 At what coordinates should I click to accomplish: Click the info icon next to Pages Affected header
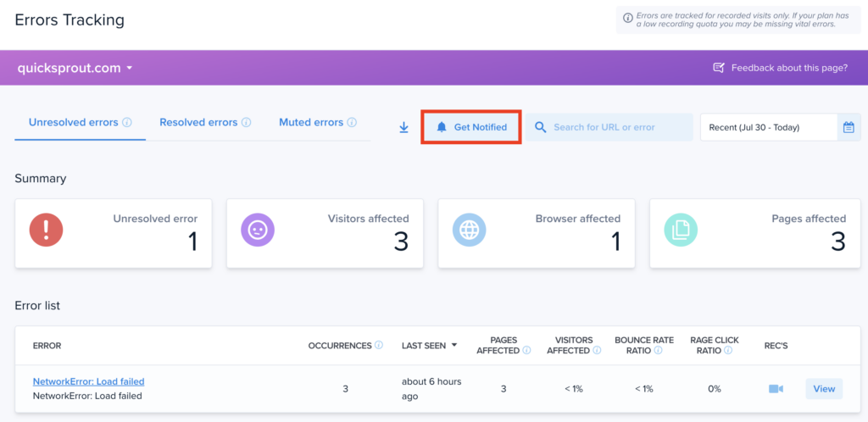pyautogui.click(x=526, y=350)
